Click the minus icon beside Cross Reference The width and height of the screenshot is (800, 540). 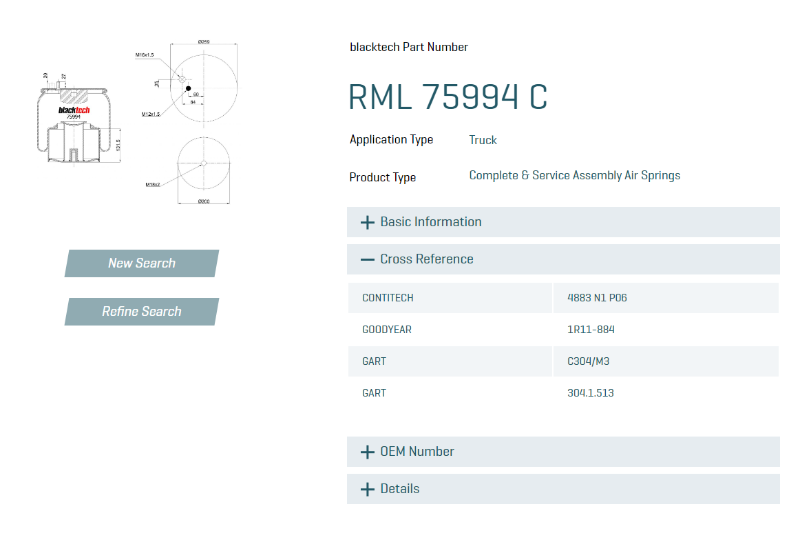coord(367,260)
